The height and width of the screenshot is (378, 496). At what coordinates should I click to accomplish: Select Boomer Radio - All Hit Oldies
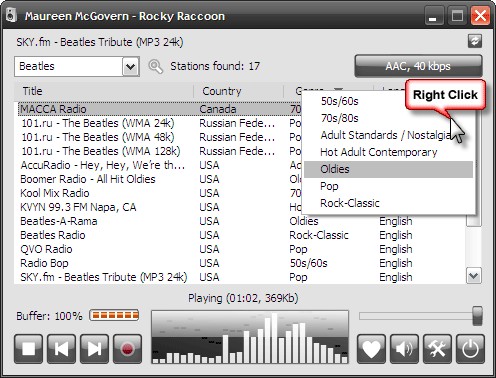[x=159, y=179]
